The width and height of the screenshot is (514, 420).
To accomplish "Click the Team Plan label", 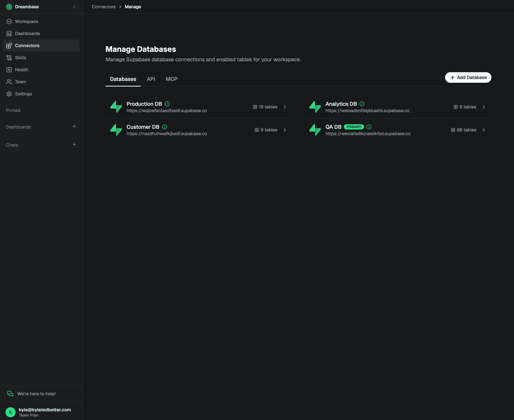I will [28, 415].
